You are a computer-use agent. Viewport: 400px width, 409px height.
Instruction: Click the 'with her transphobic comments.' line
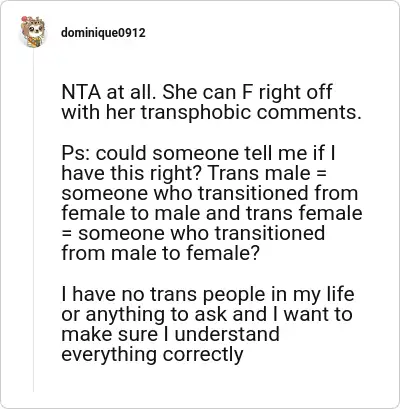tap(211, 112)
